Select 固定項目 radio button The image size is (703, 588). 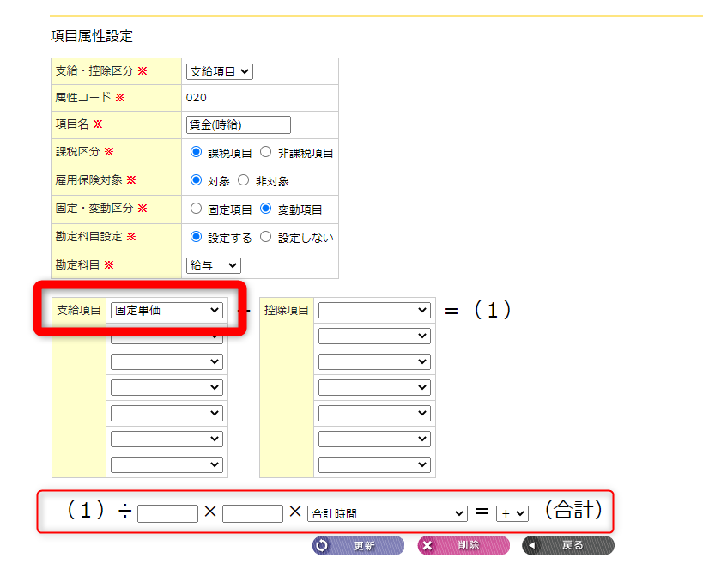pos(197,209)
